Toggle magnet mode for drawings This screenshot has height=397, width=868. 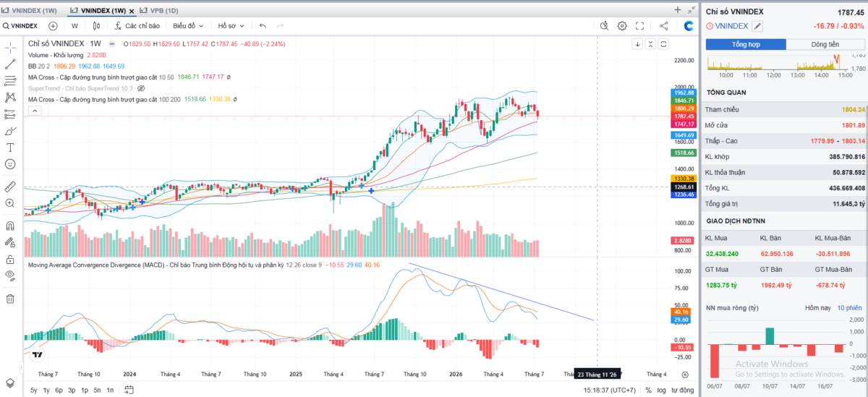click(x=10, y=226)
